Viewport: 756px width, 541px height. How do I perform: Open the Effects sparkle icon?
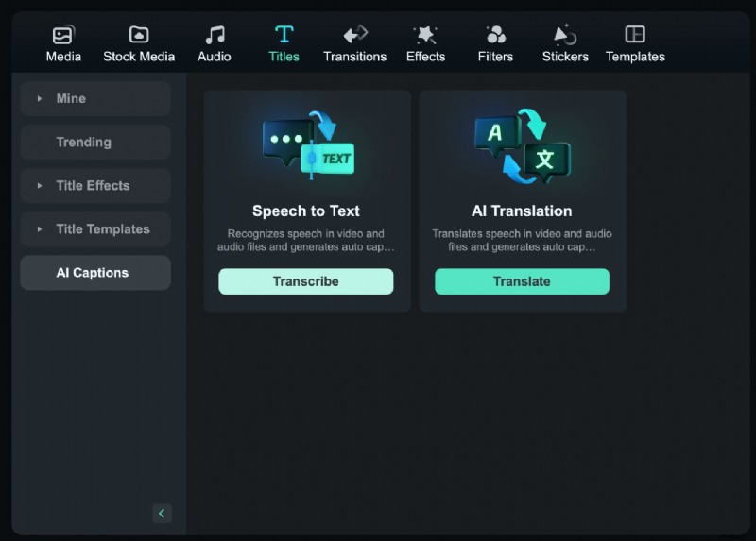click(425, 35)
